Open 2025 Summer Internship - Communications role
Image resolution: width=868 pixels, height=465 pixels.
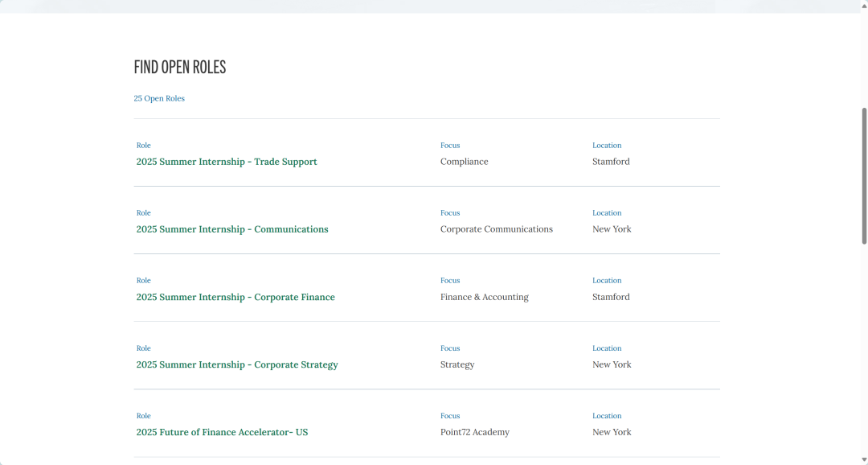pos(232,229)
